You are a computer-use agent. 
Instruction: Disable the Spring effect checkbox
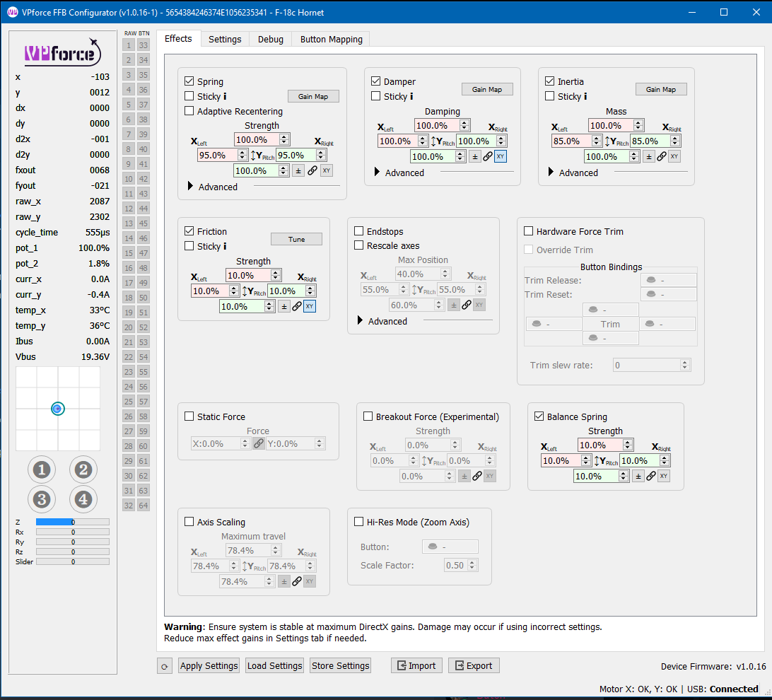pyautogui.click(x=189, y=81)
